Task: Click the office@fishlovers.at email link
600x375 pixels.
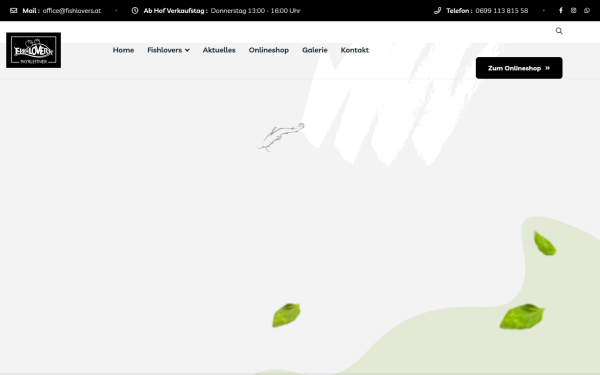Action: 72,11
